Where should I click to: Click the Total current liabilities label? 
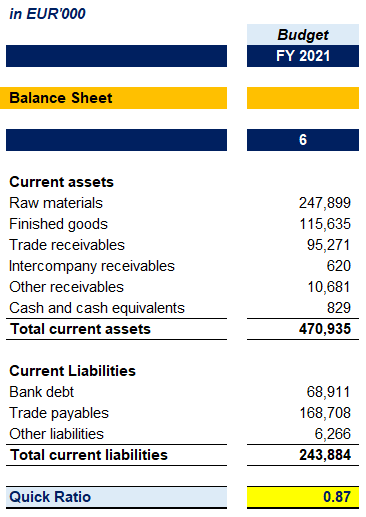coord(89,455)
